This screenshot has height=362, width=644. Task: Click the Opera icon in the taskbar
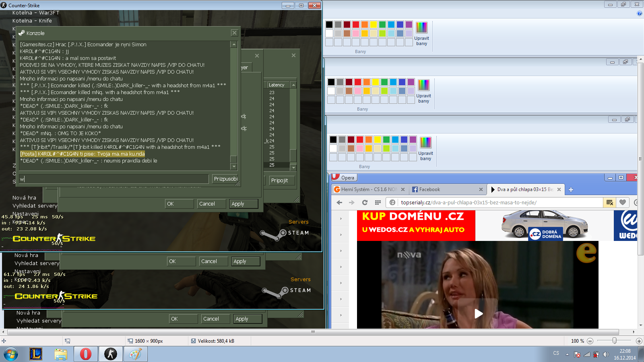tap(85, 354)
